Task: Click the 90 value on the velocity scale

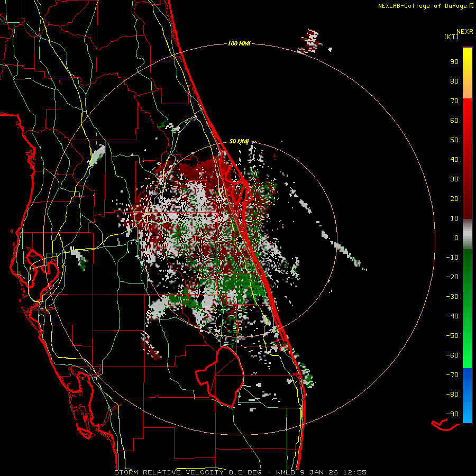Action: pyautogui.click(x=454, y=62)
